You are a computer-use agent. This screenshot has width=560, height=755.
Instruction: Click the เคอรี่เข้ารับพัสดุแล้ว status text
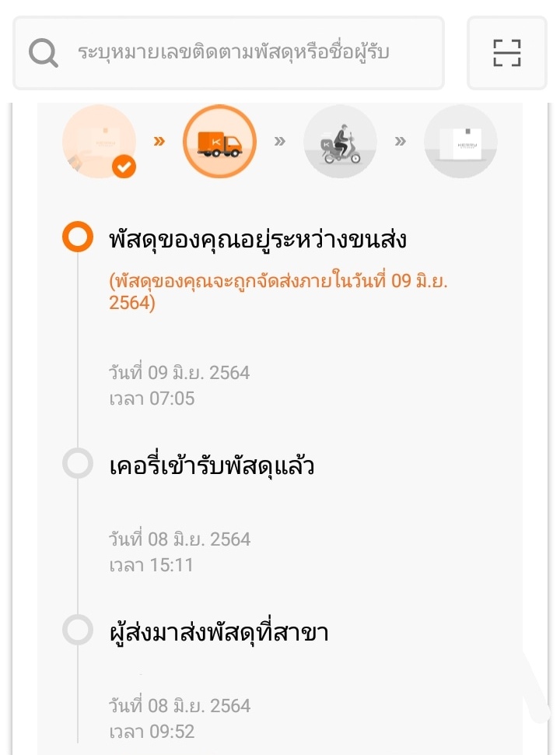pos(212,466)
